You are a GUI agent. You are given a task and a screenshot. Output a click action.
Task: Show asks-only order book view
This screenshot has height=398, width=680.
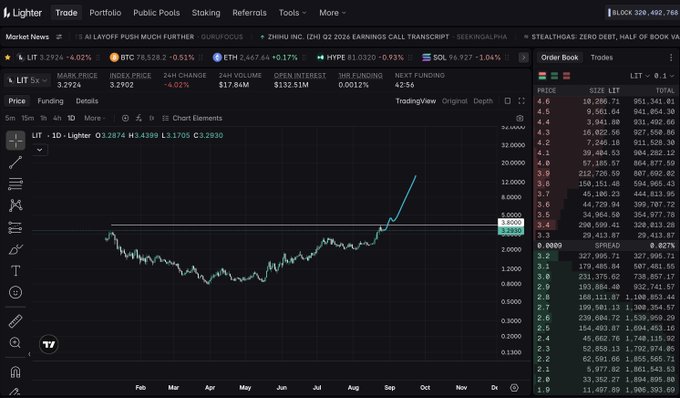point(566,76)
